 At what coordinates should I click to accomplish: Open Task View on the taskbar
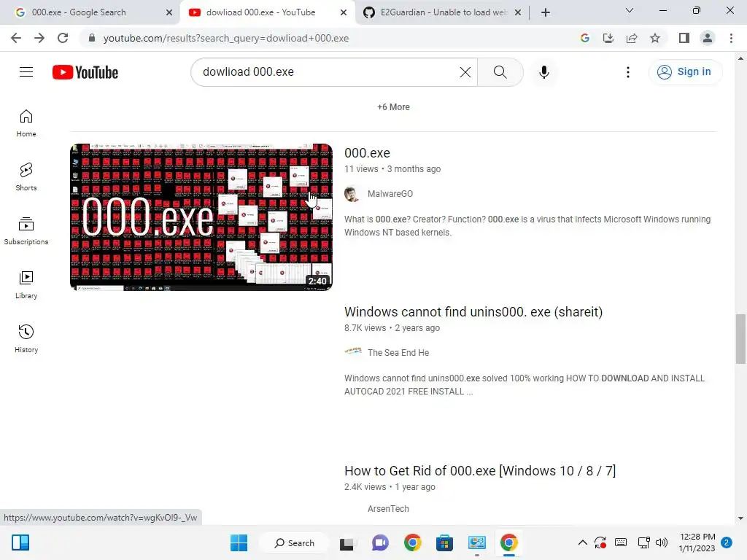tap(347, 543)
